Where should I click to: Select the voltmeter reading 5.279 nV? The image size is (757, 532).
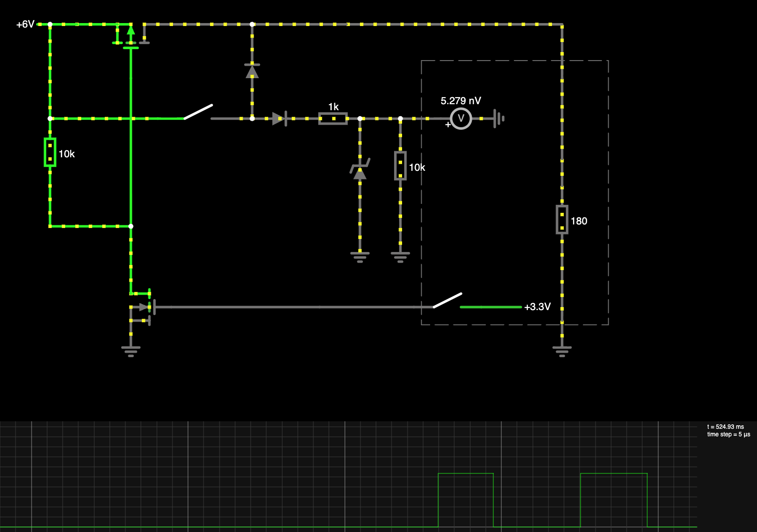(461, 119)
